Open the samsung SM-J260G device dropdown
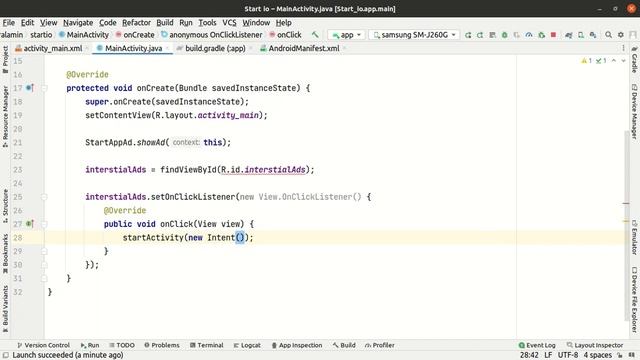Screen dimensions: 640x360 point(414,35)
